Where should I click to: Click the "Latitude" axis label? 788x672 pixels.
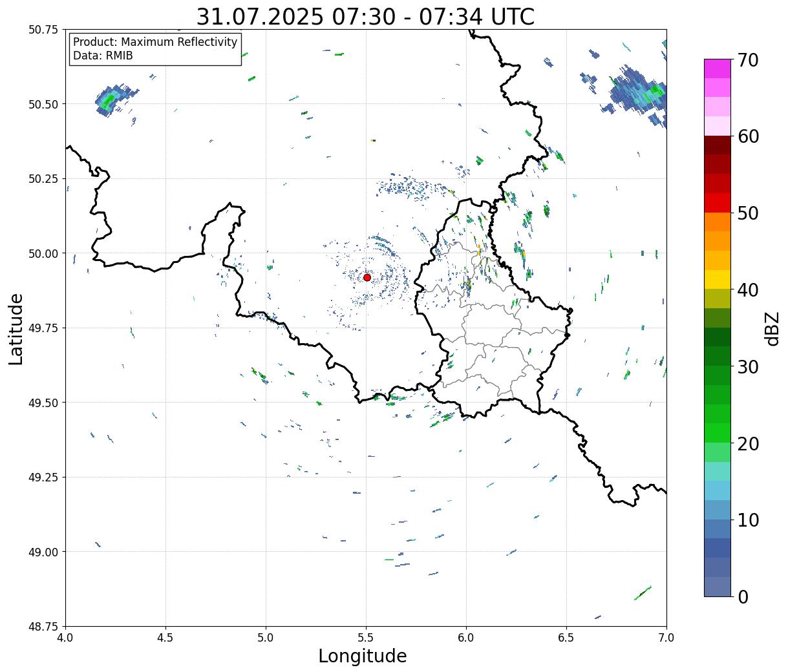point(16,329)
